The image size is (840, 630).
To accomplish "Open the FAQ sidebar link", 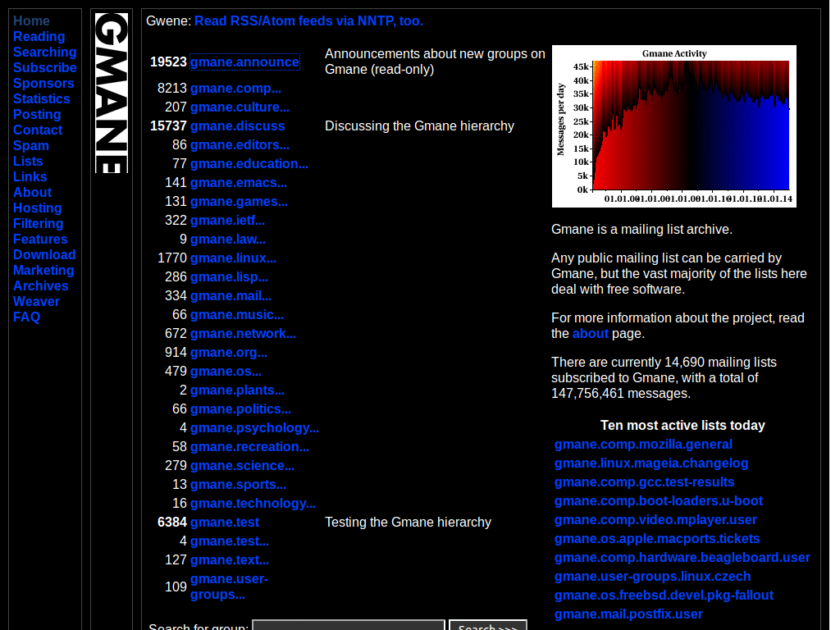I will [x=26, y=317].
